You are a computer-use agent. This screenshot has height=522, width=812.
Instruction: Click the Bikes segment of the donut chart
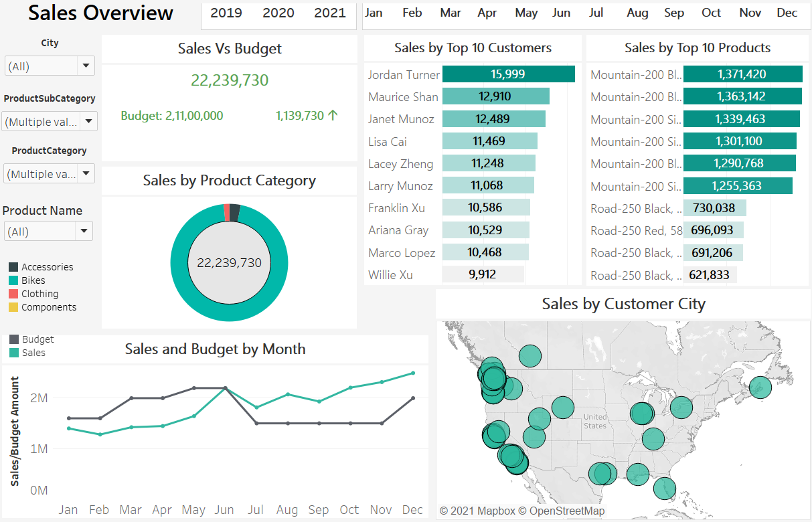pyautogui.click(x=230, y=313)
